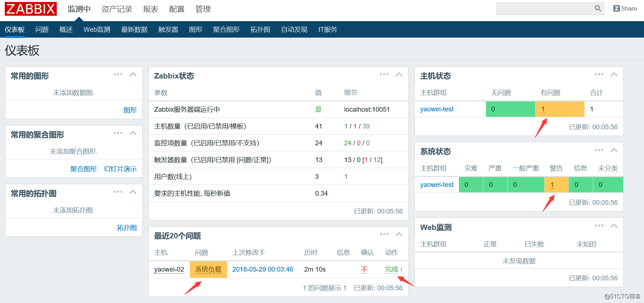Click the 0.34 performance value

point(321,193)
